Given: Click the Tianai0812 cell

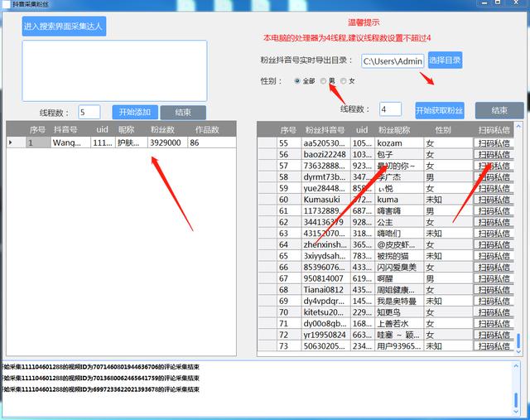Looking at the screenshot, I should 325,290.
